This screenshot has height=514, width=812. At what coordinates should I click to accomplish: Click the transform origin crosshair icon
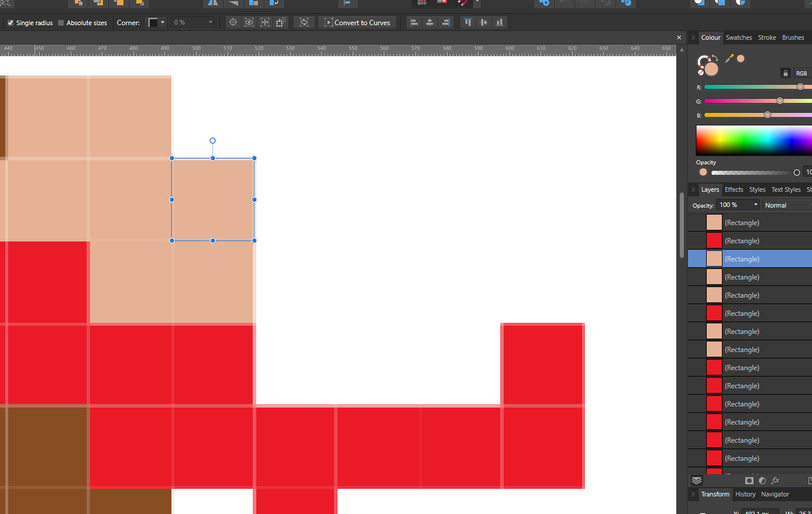(233, 22)
